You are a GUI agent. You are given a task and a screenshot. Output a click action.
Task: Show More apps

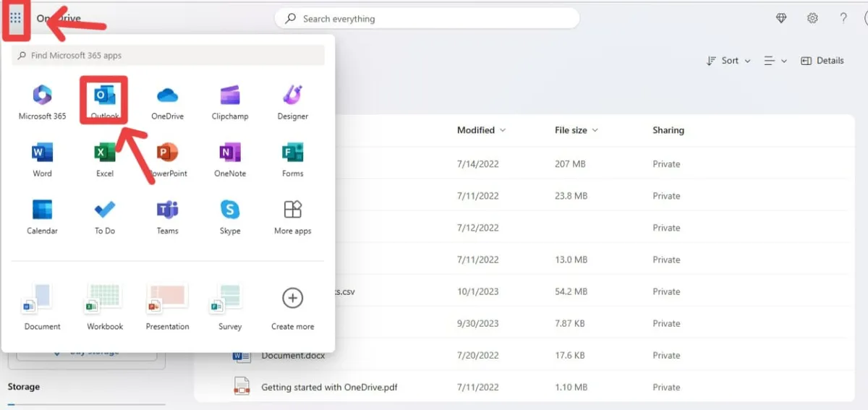[x=292, y=217]
